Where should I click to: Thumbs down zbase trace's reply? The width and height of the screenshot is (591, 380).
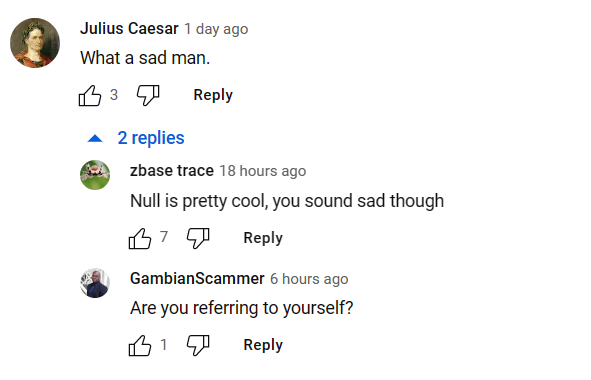198,238
